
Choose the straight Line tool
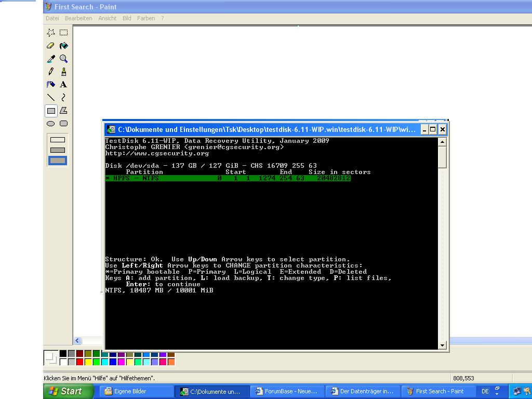coord(50,97)
